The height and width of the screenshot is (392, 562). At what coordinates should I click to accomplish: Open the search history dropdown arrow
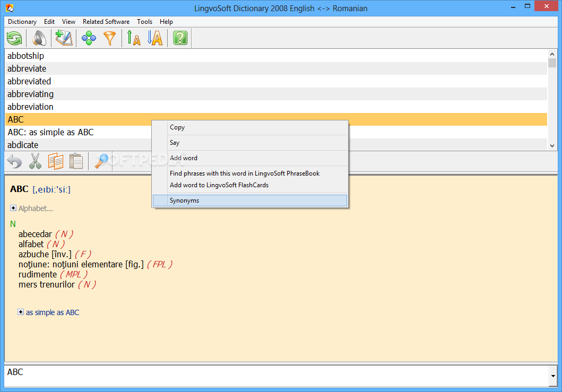553,376
